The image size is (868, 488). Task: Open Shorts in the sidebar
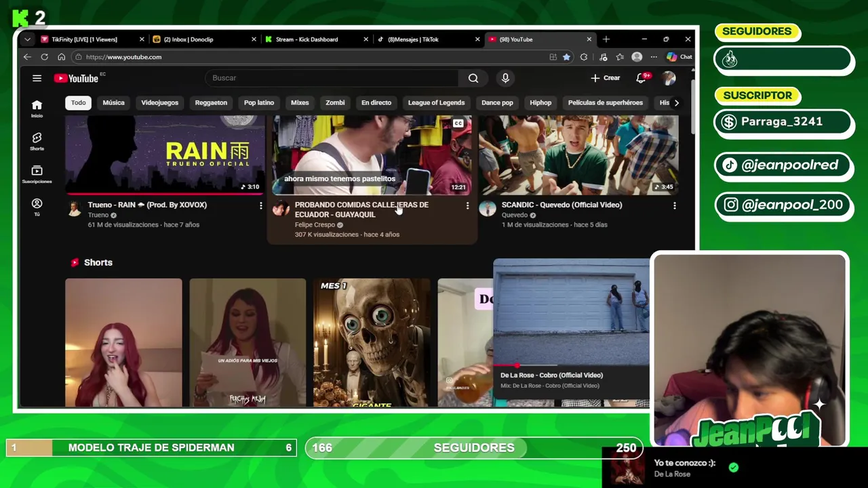point(37,141)
